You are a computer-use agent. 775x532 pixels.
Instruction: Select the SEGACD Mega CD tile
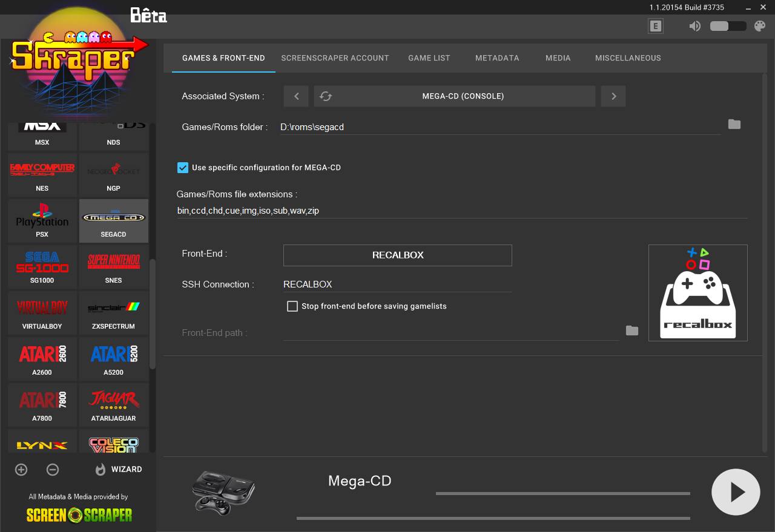tap(114, 221)
